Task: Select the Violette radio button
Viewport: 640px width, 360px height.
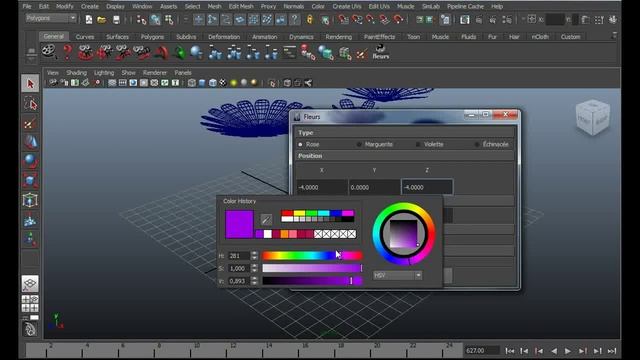Action: tap(418, 144)
